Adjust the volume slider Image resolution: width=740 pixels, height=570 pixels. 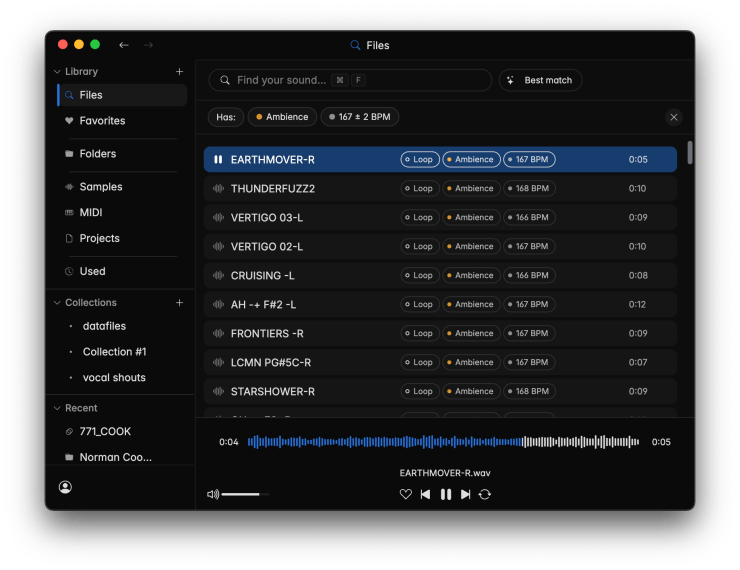[x=245, y=494]
